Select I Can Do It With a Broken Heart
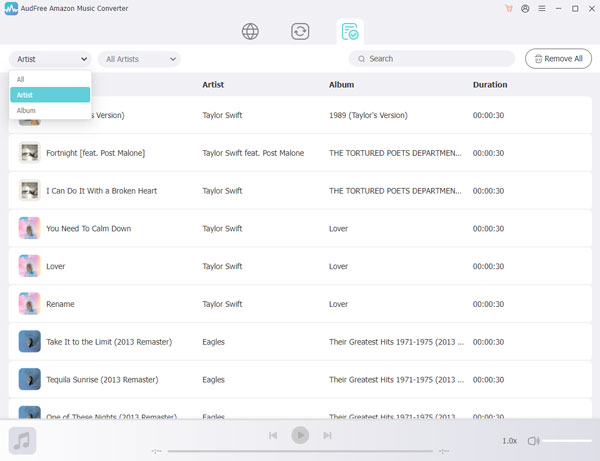Viewport: 600px width, 461px height. [x=101, y=191]
